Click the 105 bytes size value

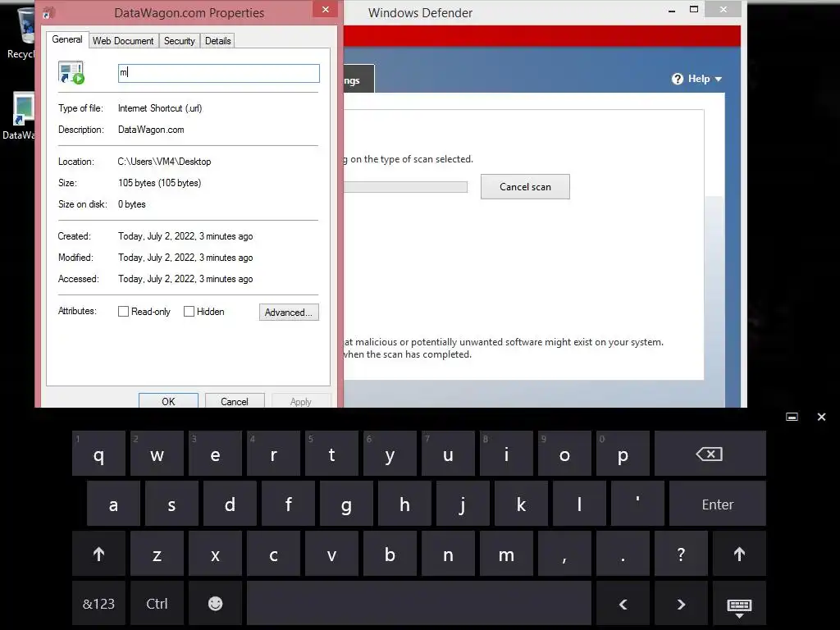click(160, 183)
